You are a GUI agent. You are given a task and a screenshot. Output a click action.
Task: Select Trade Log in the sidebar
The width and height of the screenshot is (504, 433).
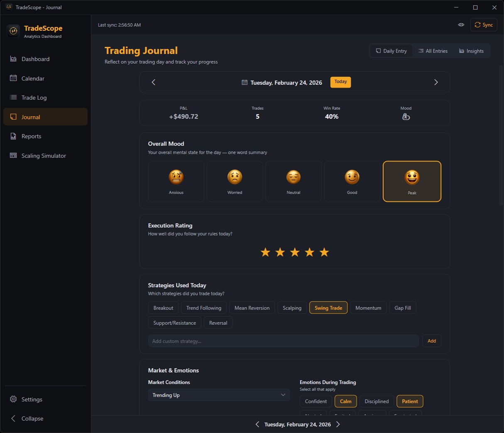tap(34, 97)
